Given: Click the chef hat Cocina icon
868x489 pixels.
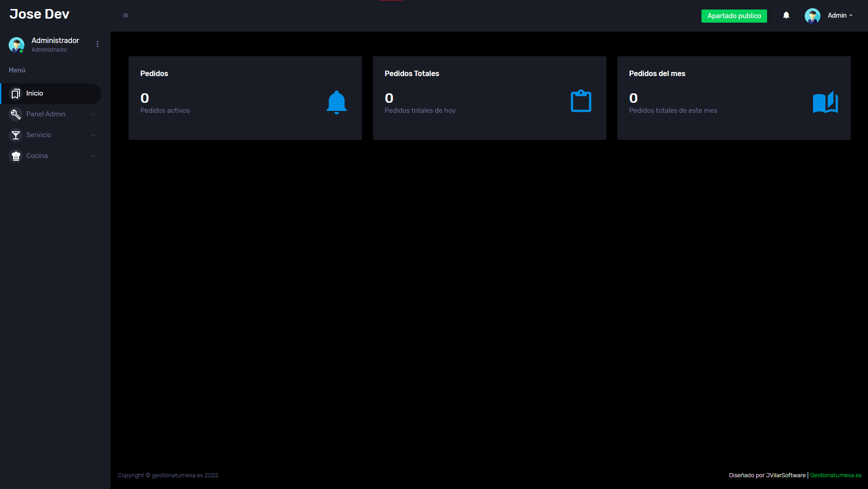Looking at the screenshot, I should (16, 156).
